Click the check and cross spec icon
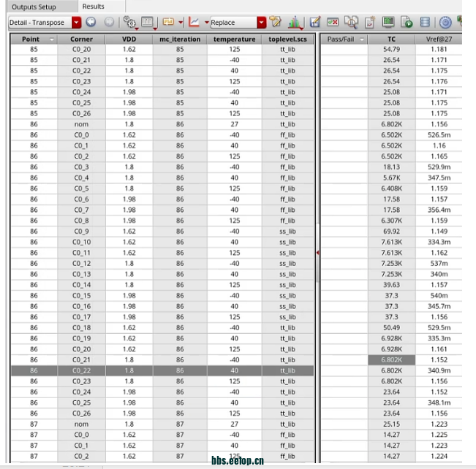This screenshot has height=469, width=476. click(x=333, y=22)
